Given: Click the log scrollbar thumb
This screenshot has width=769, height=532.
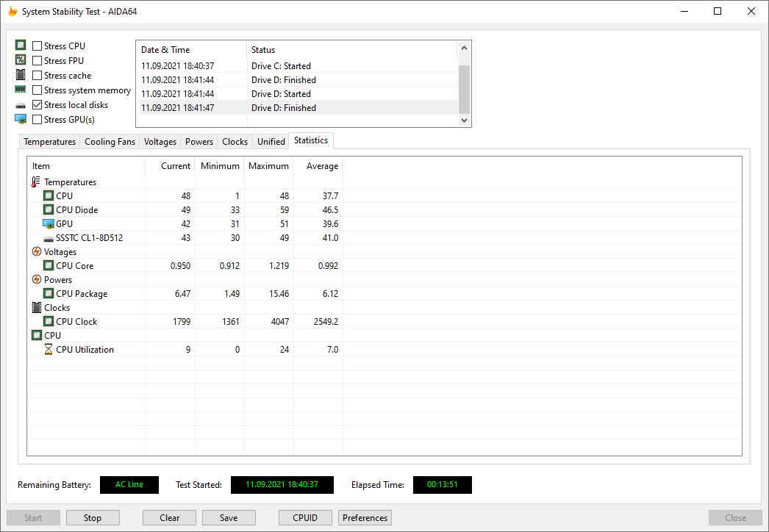Looking at the screenshot, I should (464, 89).
